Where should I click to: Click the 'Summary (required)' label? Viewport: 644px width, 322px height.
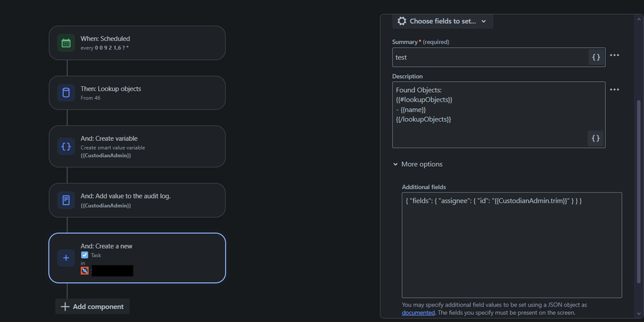(420, 42)
